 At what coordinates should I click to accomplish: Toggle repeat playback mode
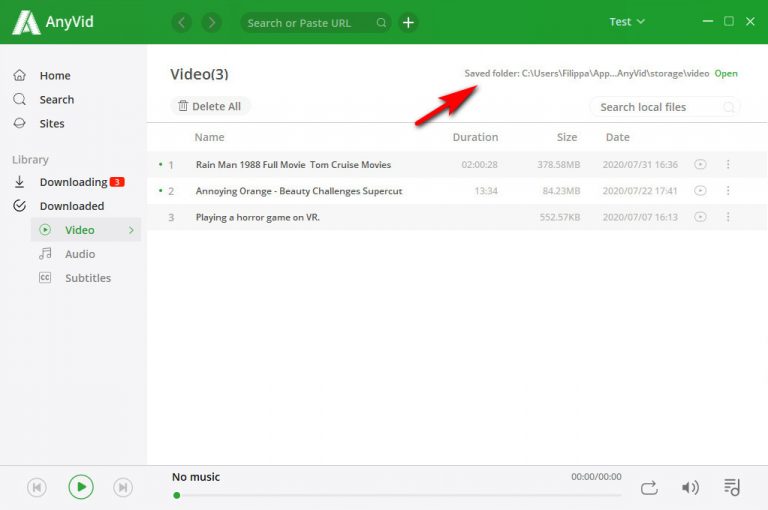[649, 487]
